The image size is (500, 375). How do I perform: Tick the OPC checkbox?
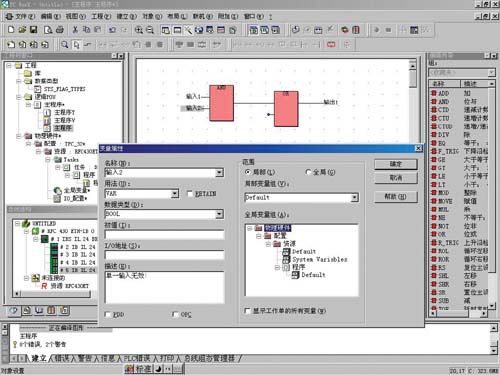click(175, 314)
